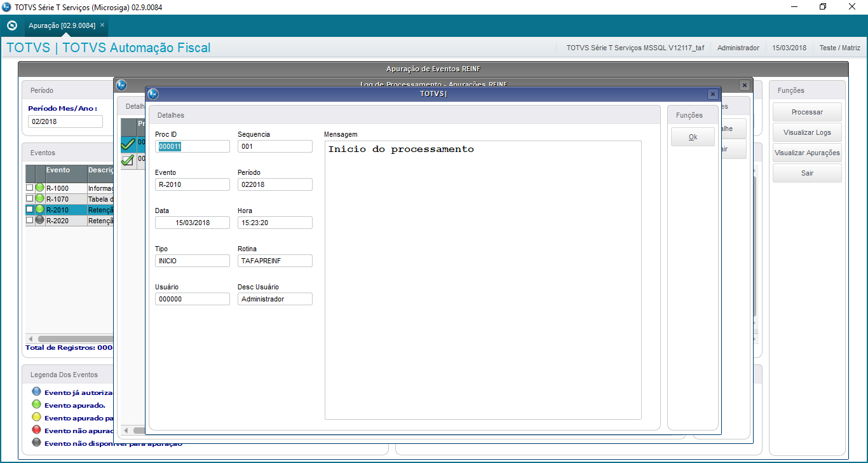Click the red legend circle in Legenda Dos Eventos

[36, 430]
